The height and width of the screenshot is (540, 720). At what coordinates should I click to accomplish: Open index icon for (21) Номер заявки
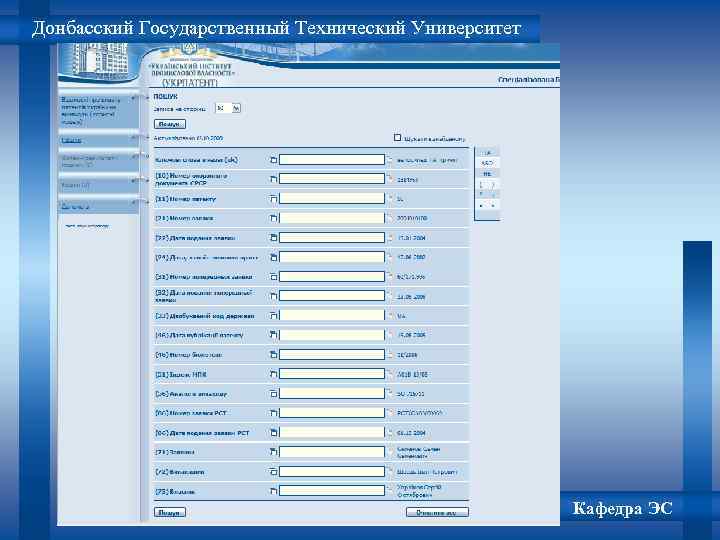pyautogui.click(x=274, y=218)
